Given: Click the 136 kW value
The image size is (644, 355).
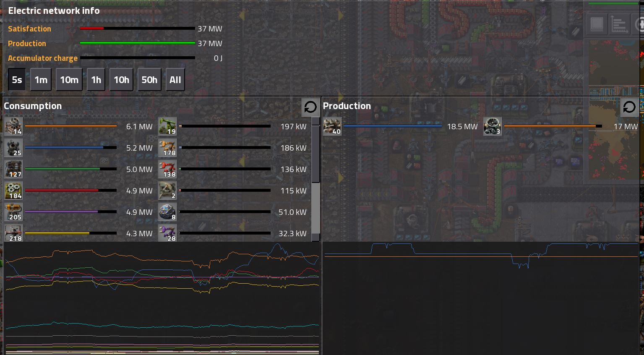Looking at the screenshot, I should pos(293,169).
